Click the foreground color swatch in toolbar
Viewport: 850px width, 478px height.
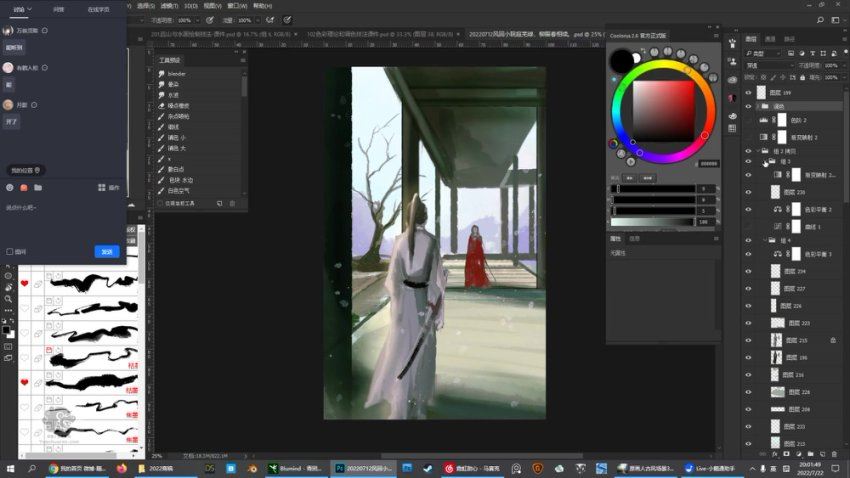tap(6, 330)
